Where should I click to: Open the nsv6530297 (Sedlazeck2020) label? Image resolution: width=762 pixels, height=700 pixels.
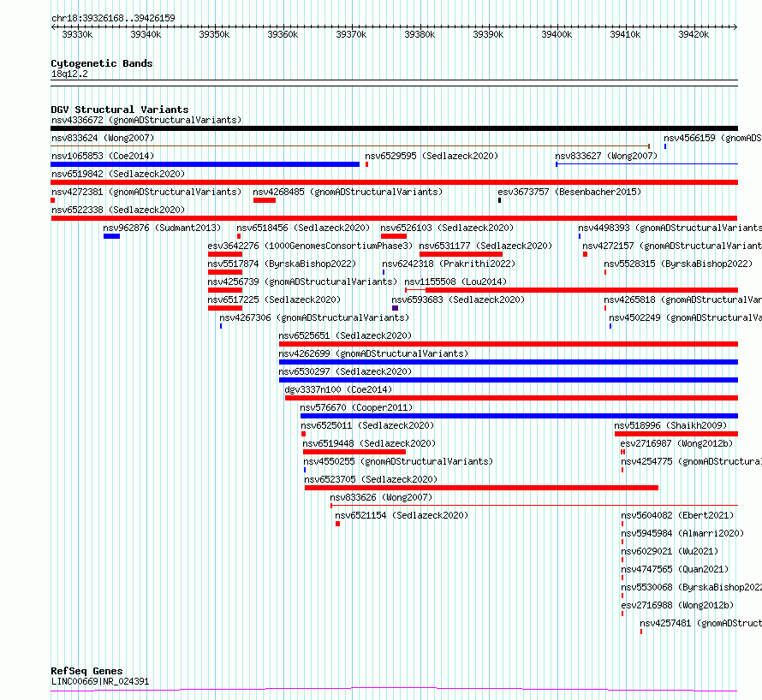[x=345, y=371]
